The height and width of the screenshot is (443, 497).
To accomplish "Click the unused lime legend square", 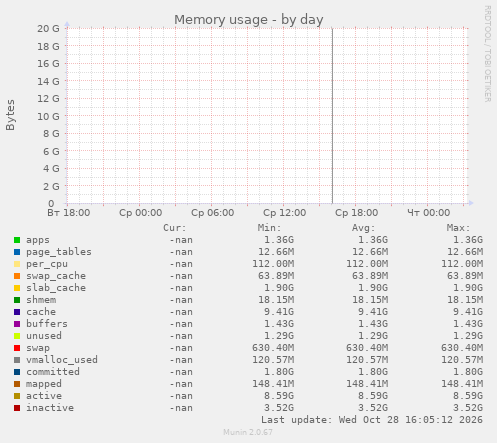I will pyautogui.click(x=17, y=336).
